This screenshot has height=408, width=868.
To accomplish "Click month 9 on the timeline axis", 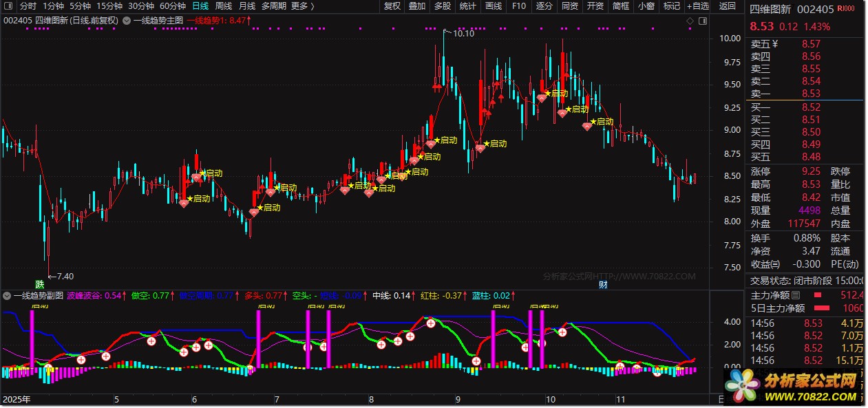I will (x=457, y=399).
